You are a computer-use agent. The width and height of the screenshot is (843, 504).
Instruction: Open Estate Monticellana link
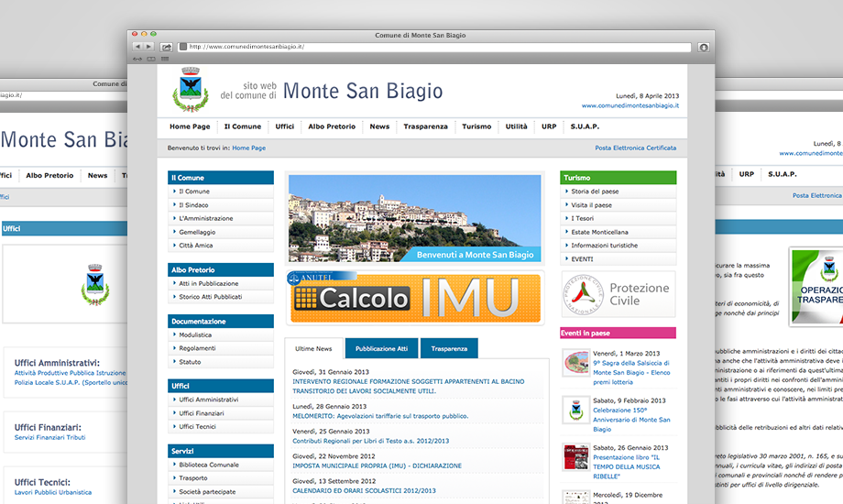(599, 232)
